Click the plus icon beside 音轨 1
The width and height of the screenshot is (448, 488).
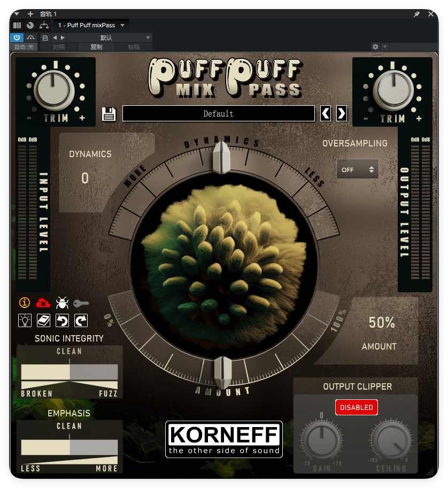point(30,14)
